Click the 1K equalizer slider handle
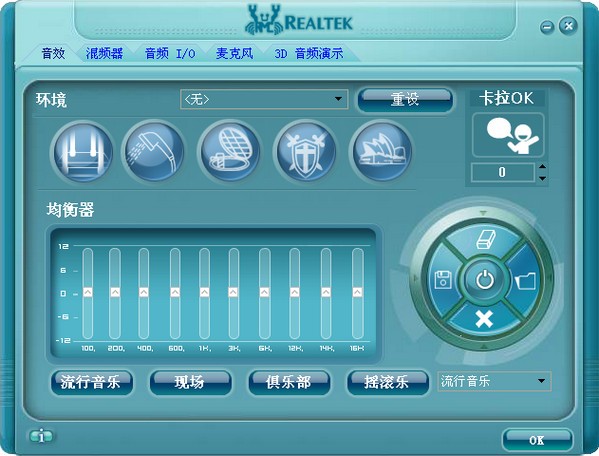 [204, 292]
